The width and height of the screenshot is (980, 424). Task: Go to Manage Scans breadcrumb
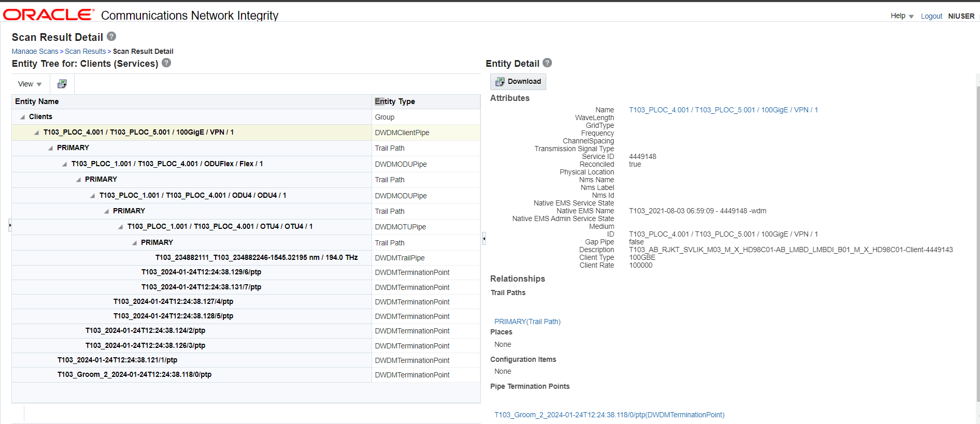[x=35, y=51]
